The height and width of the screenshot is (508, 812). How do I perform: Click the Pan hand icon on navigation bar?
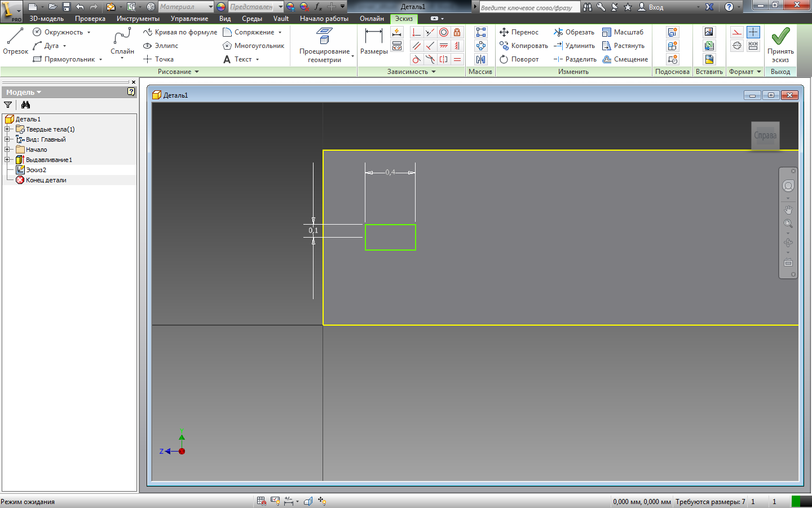click(788, 209)
